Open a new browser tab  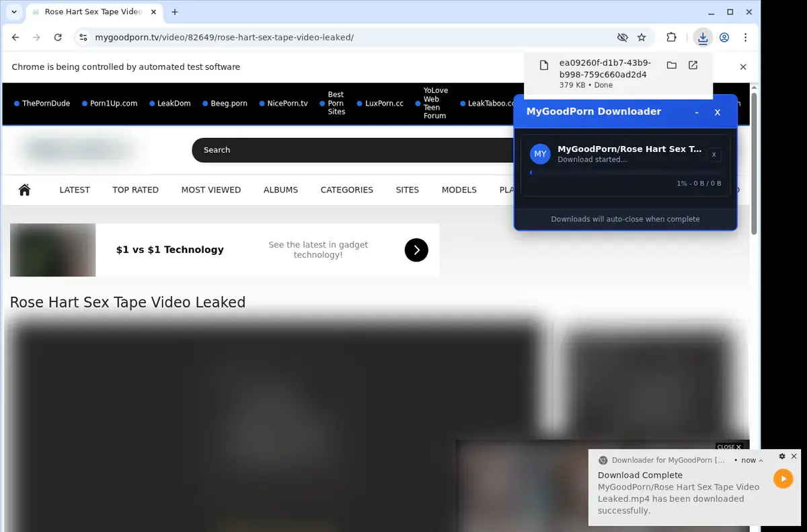[x=175, y=12]
